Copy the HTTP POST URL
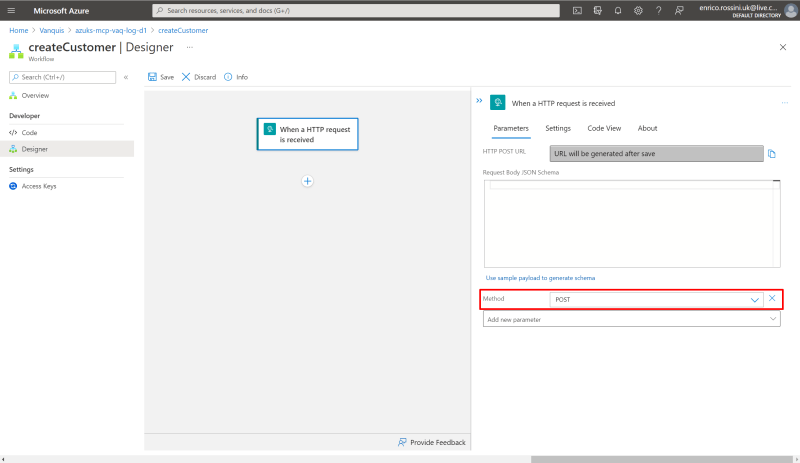Viewport: 800px width, 463px height. pos(771,154)
